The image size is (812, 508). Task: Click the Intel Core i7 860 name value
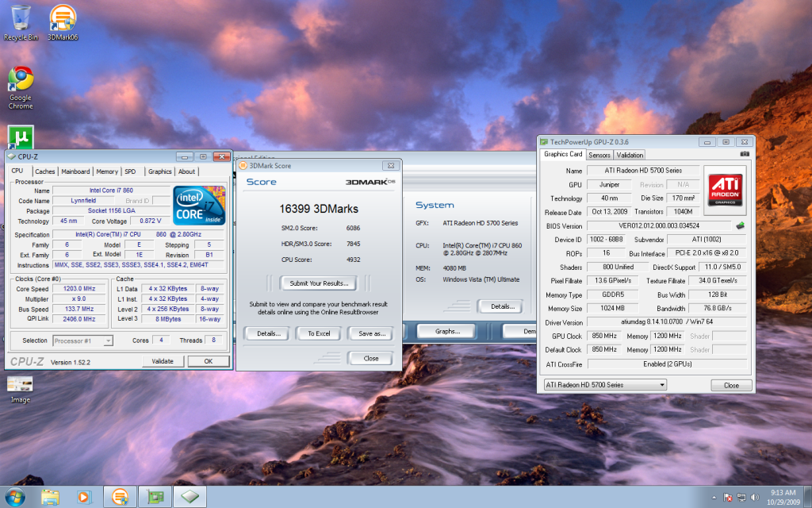click(111, 190)
